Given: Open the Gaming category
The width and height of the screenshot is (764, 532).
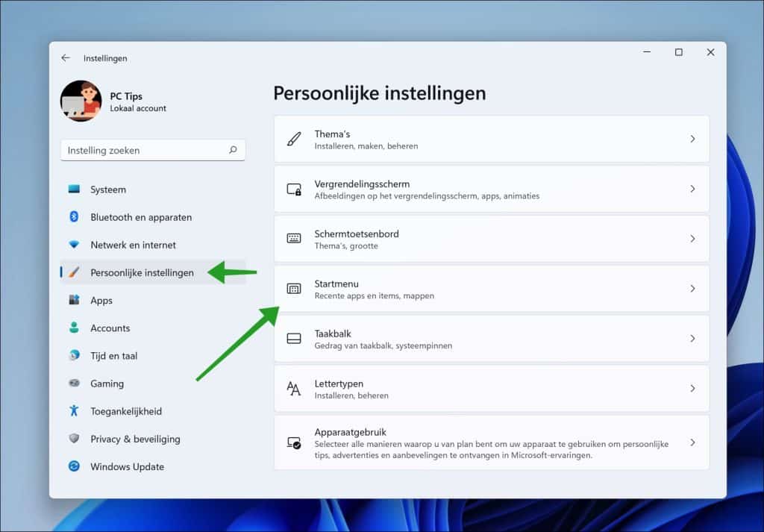Looking at the screenshot, I should click(153, 384).
